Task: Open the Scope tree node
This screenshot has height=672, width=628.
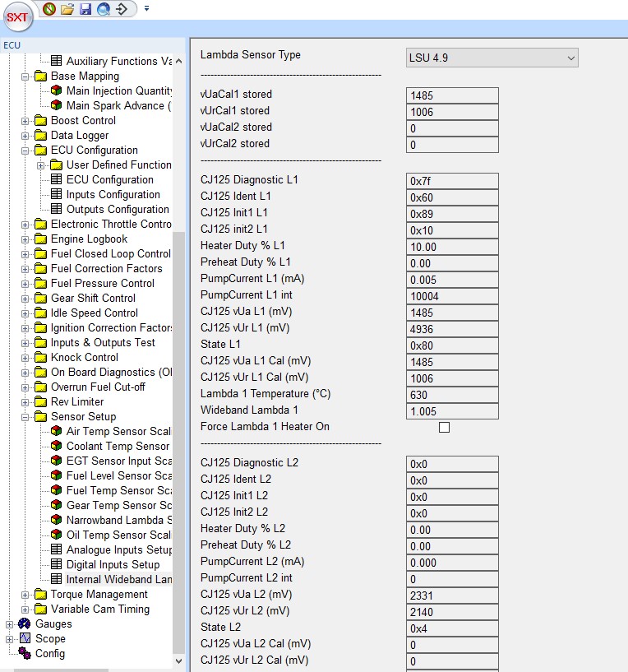Action: [x=50, y=639]
